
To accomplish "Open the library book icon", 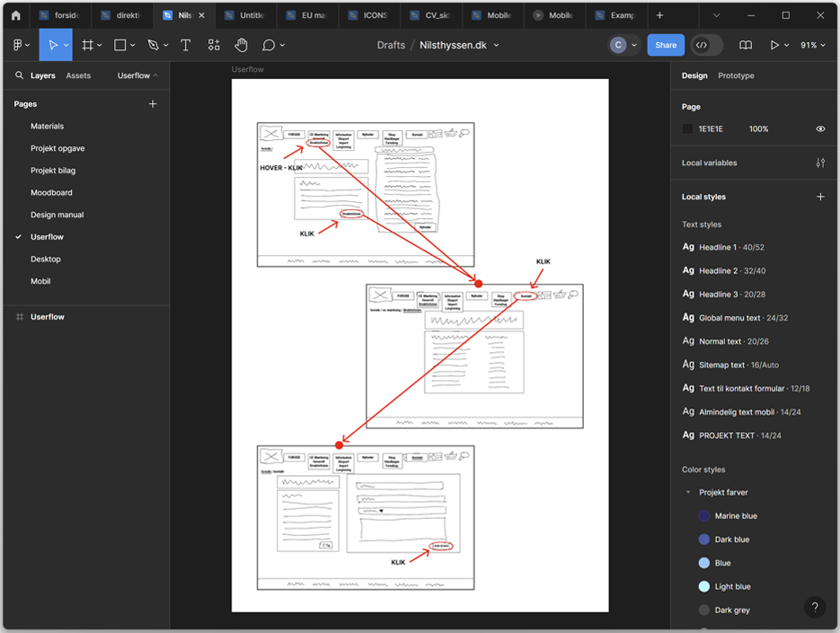I will pyautogui.click(x=745, y=45).
